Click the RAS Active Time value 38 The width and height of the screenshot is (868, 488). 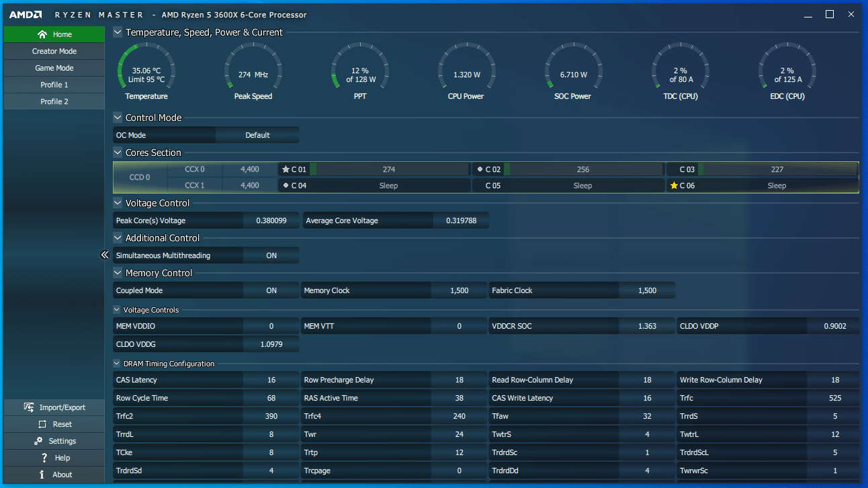pos(460,398)
